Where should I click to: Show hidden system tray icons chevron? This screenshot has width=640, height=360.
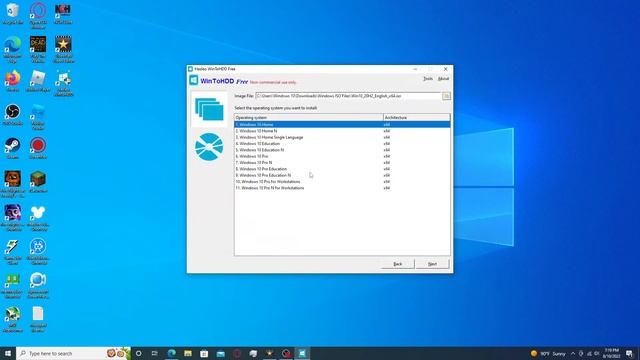(x=573, y=353)
